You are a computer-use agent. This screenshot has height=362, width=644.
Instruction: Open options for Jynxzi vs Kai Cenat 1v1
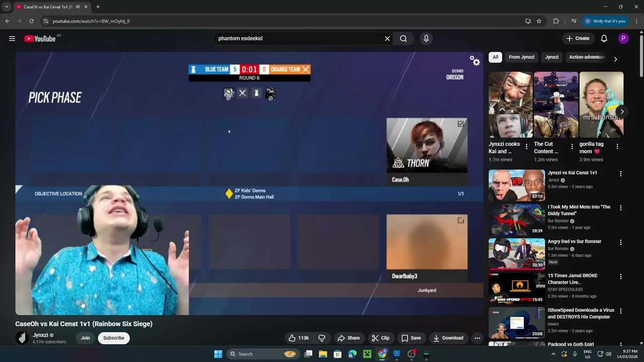coord(620,173)
